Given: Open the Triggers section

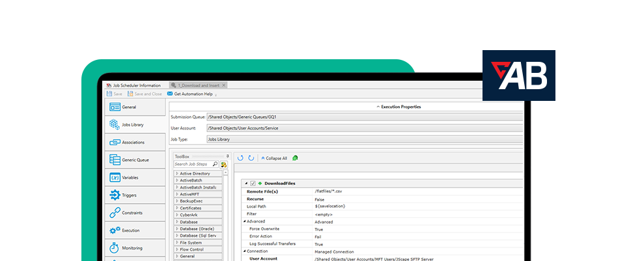Looking at the screenshot, I should [135, 195].
